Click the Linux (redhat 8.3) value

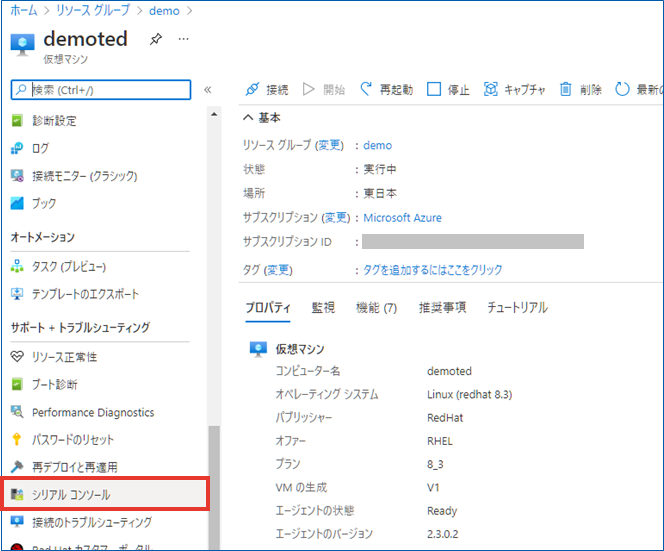click(470, 395)
